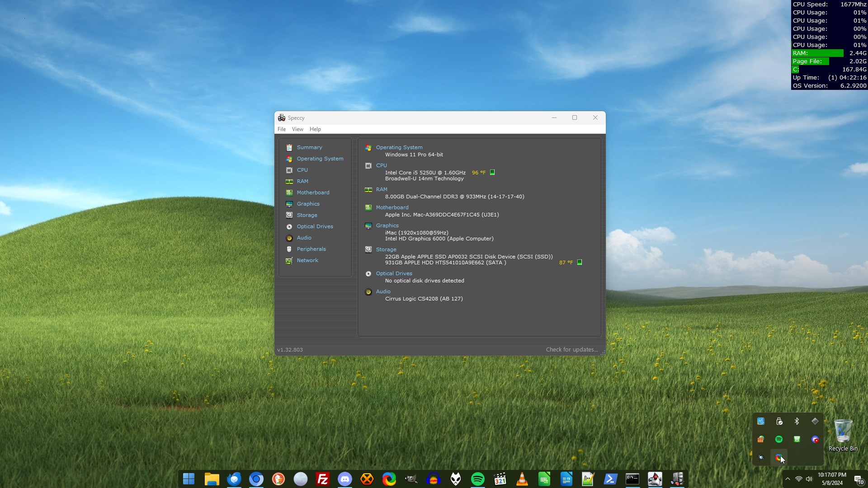Open foobar2000 from the taskbar
This screenshot has height=488, width=868.
[x=456, y=479]
